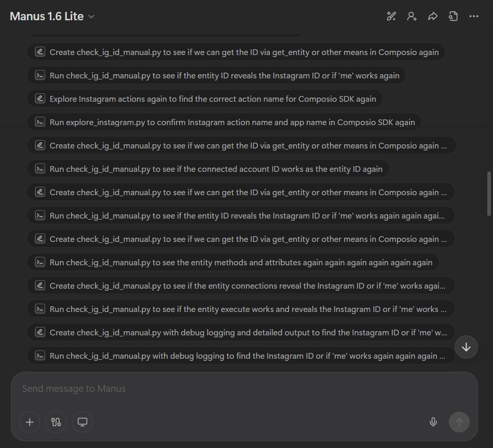The height and width of the screenshot is (448, 493).
Task: Click terminal icon of 'entity execute works' step
Action: (40, 309)
